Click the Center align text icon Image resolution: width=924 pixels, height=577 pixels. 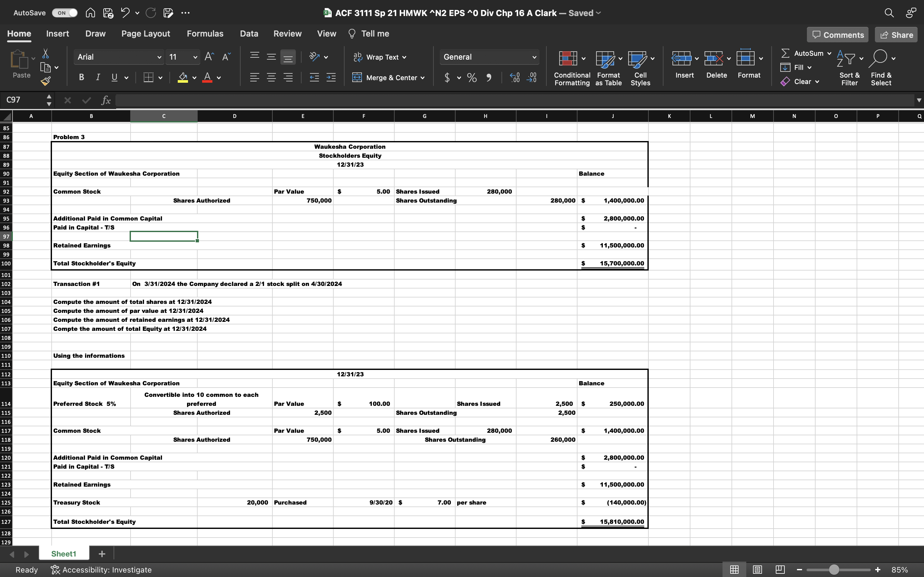pos(271,78)
